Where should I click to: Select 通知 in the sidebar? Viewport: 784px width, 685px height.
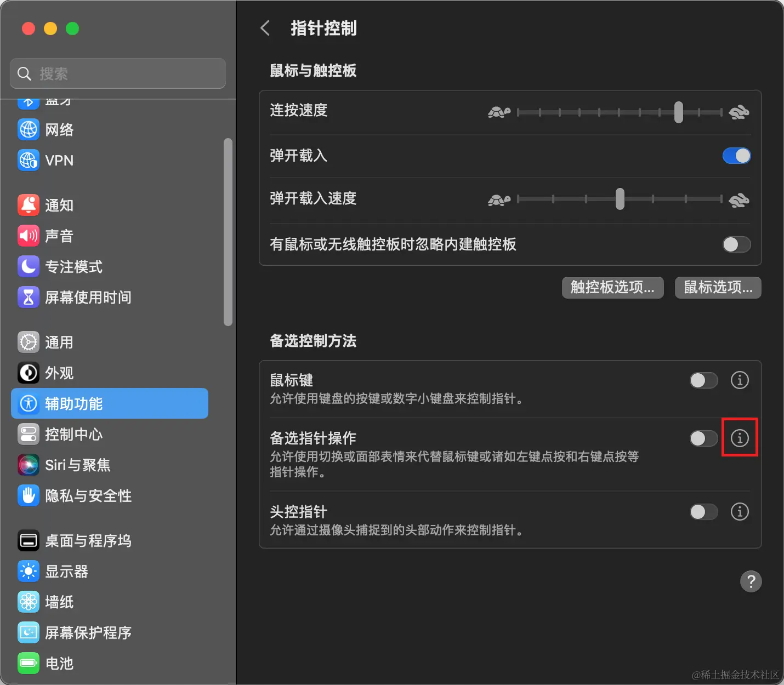click(x=110, y=206)
